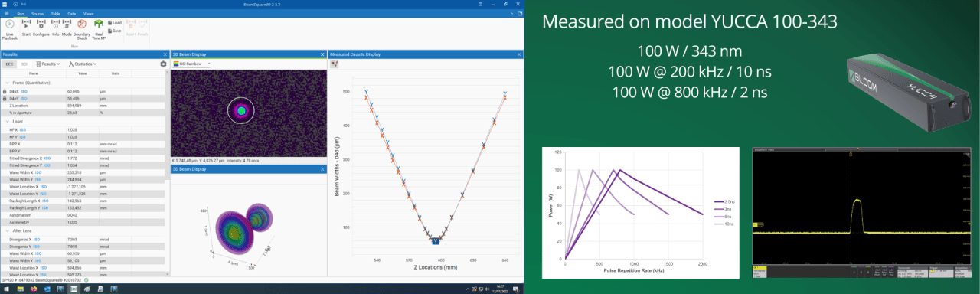Open the Configure run settings

[x=41, y=28]
